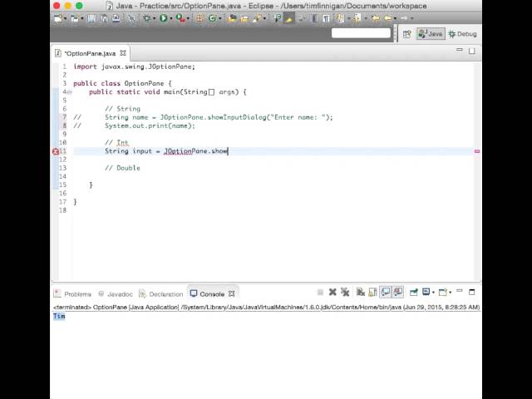Run the program with the green Run button
This screenshot has height=399, width=532.
(x=164, y=18)
